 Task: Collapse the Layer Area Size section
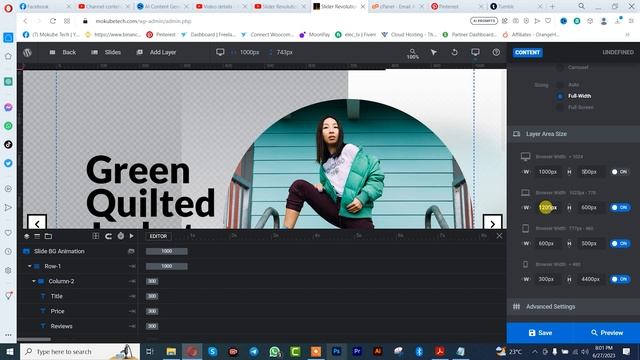point(573,134)
